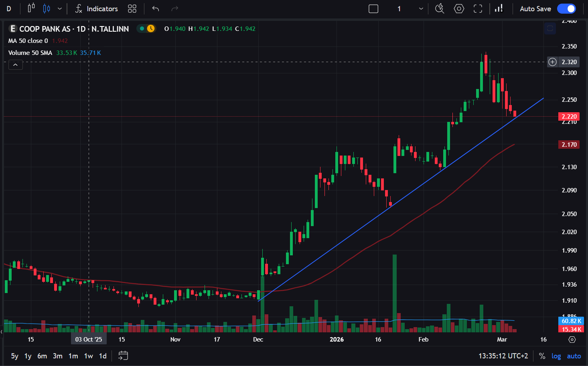
Task: Click the plus button beside 2.320 price
Action: coord(552,62)
